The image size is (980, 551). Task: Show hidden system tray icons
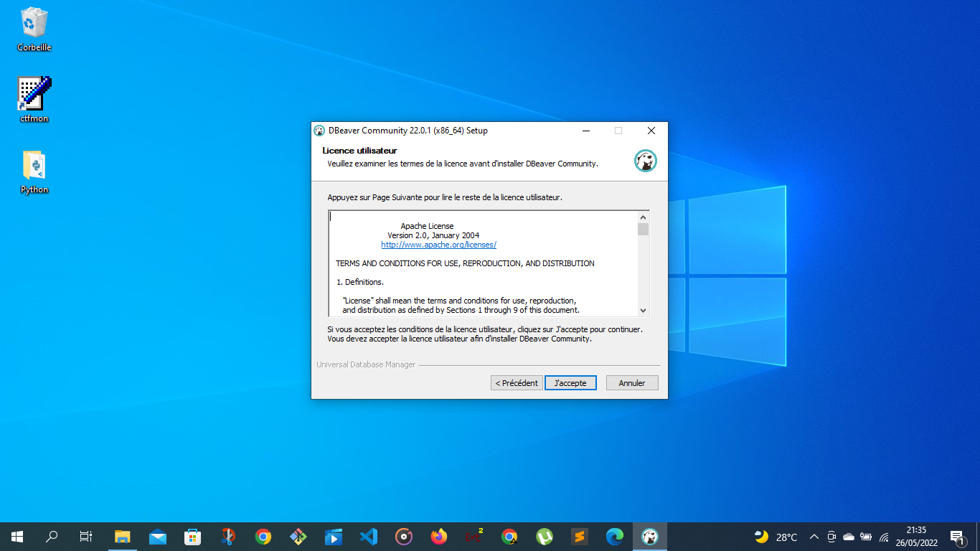tap(814, 537)
